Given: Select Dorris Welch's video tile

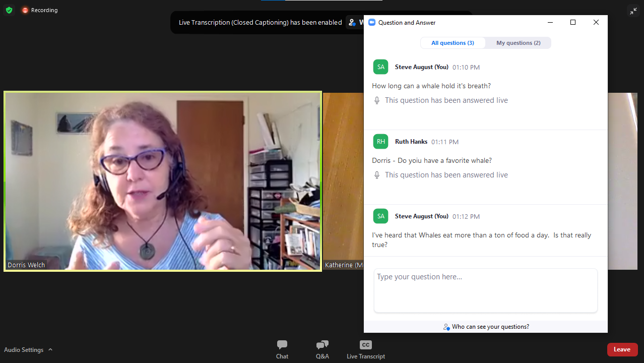Looking at the screenshot, I should (x=163, y=181).
